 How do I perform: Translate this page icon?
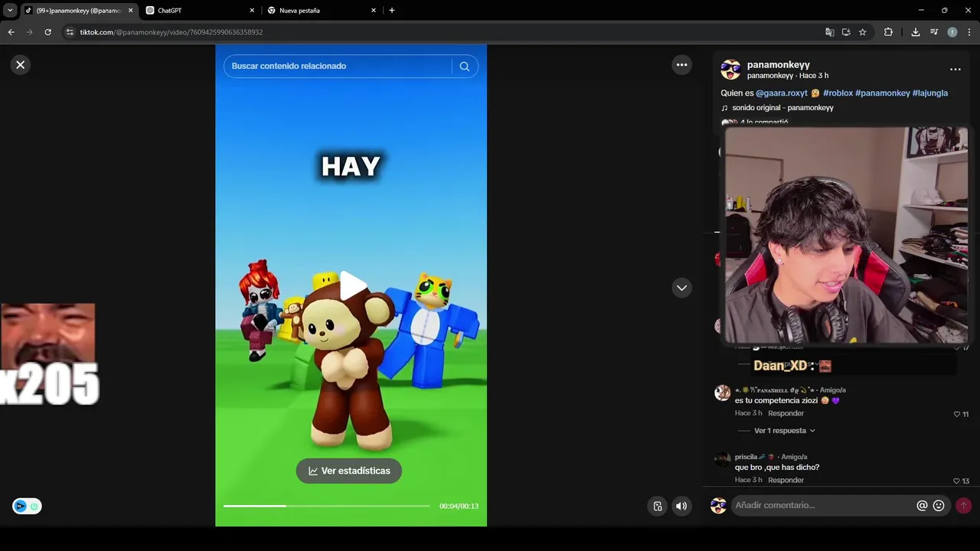tap(830, 32)
